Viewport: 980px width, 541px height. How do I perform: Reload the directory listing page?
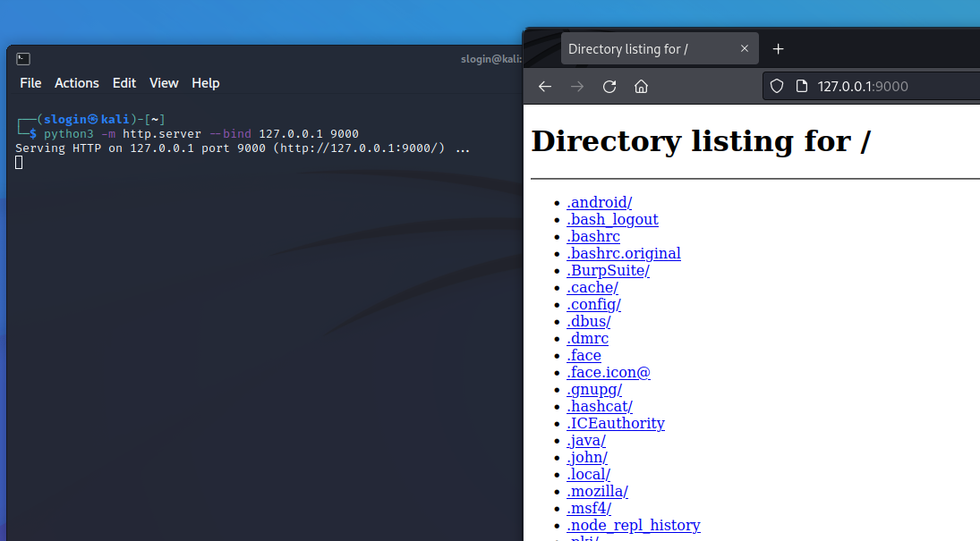[x=609, y=86]
